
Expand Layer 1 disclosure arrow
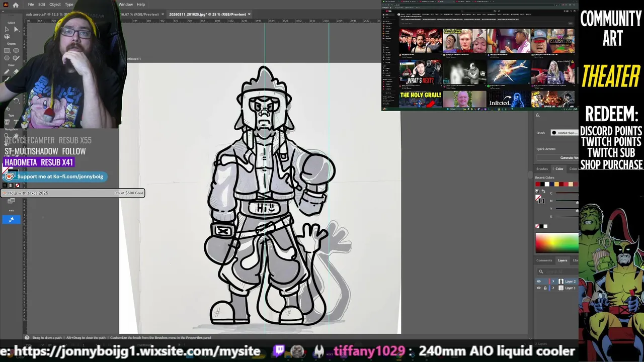point(553,288)
